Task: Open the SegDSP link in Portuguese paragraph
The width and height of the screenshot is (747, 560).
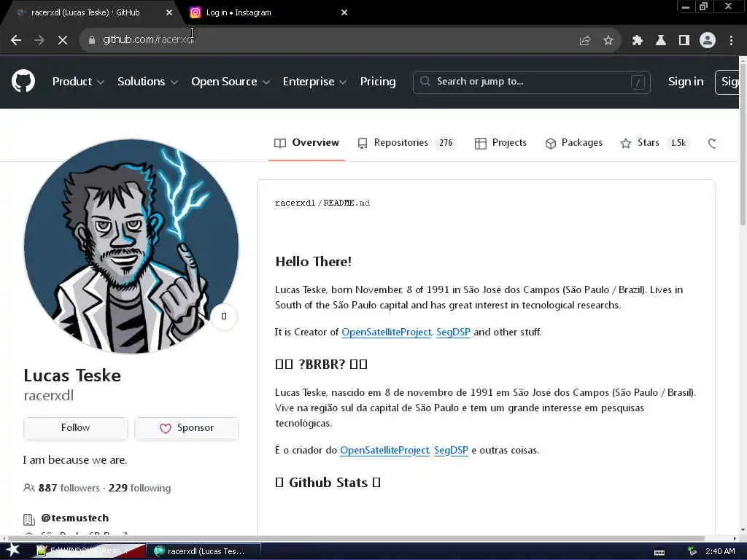Action: [x=451, y=450]
